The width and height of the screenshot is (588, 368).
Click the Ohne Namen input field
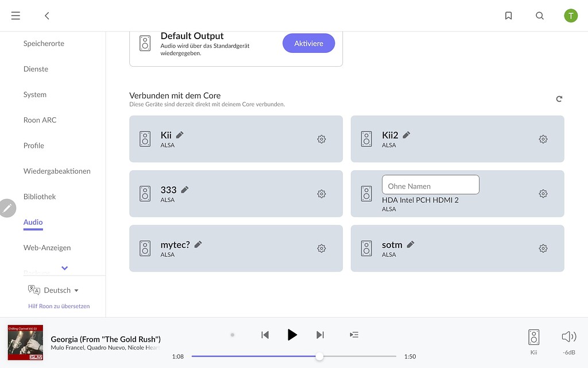pyautogui.click(x=430, y=185)
